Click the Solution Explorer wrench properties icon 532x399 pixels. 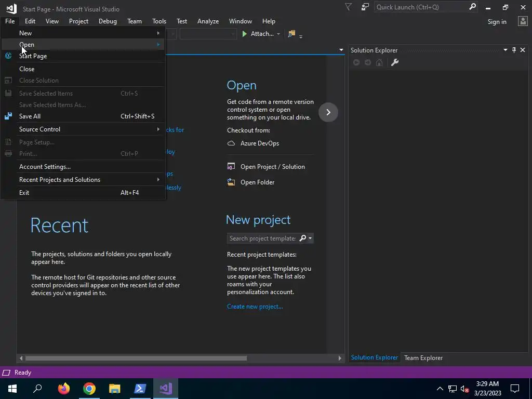tap(395, 62)
